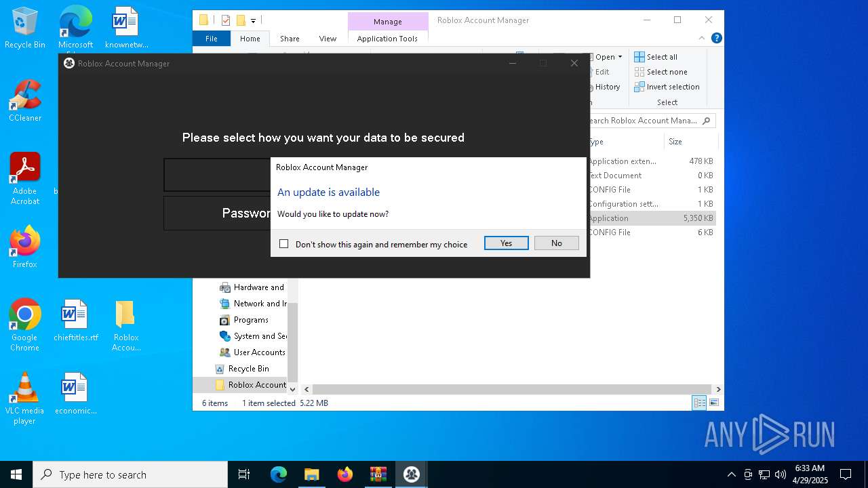Click the properties checkmark quick-access icon
868x488 pixels.
(x=226, y=20)
